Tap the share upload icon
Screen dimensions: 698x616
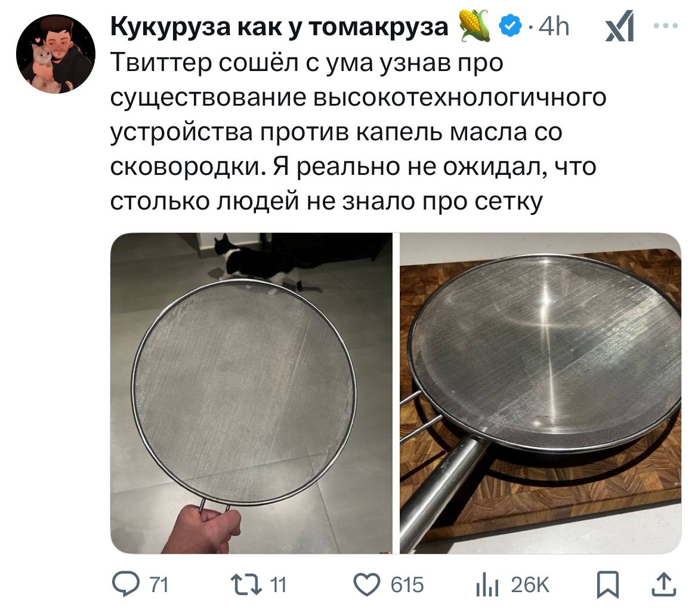point(664,584)
